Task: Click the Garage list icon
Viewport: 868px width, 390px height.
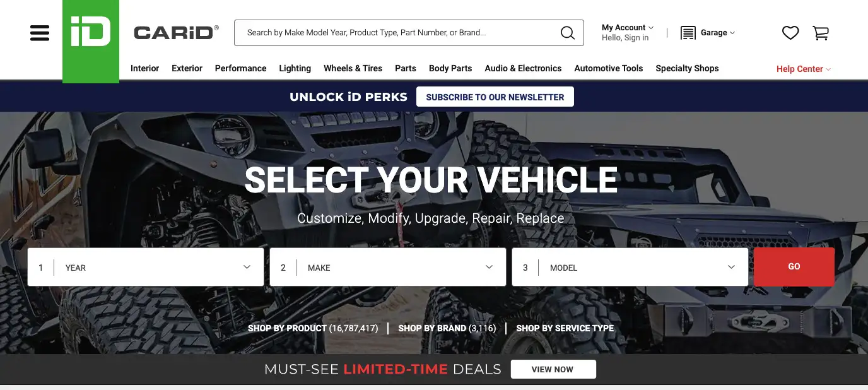Action: click(688, 33)
